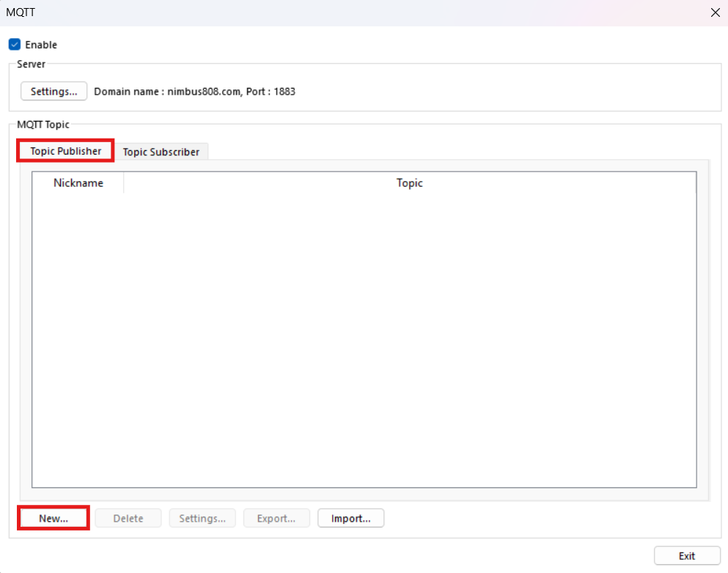Click the Topic column header

pyautogui.click(x=409, y=183)
